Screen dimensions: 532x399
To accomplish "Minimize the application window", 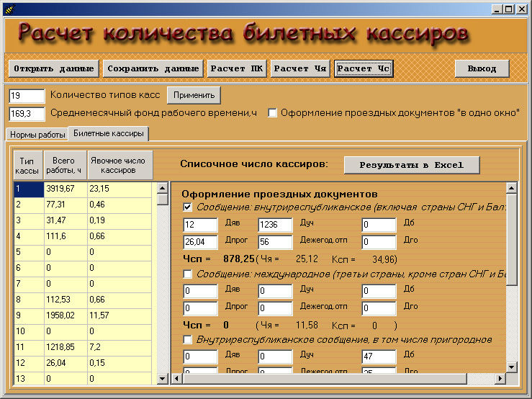I will tap(497, 9).
